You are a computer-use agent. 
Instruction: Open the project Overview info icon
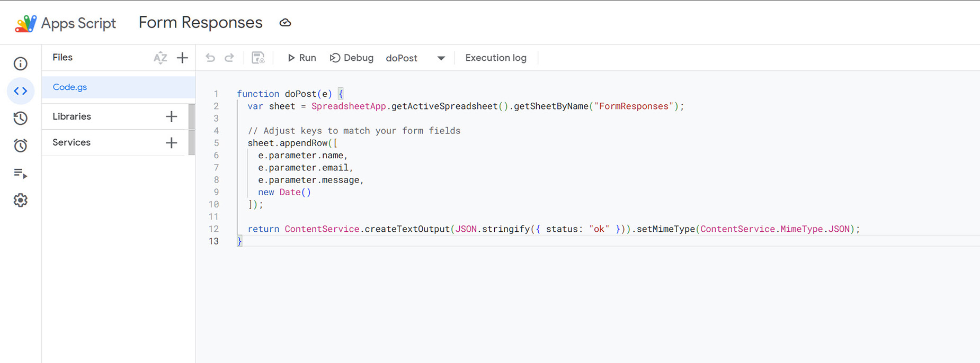tap(20, 64)
